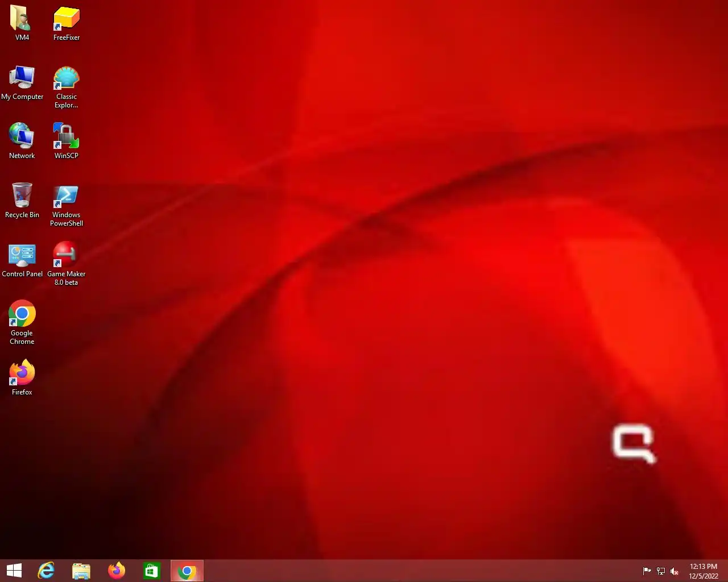
Task: Select the Recycle Bin icon
Action: (x=22, y=200)
